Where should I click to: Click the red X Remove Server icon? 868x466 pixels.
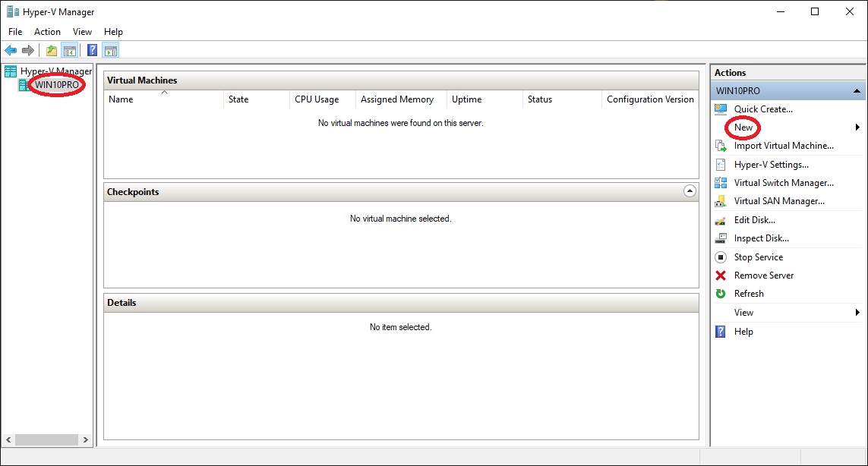click(x=721, y=275)
